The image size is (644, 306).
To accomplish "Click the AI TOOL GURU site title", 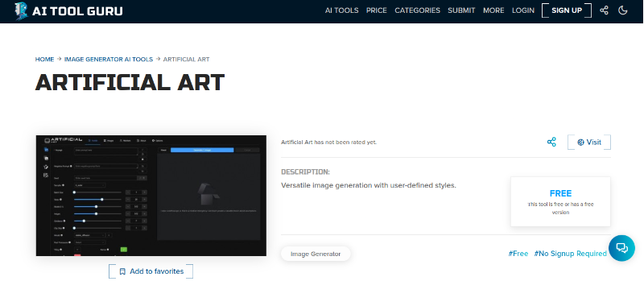I will (77, 10).
